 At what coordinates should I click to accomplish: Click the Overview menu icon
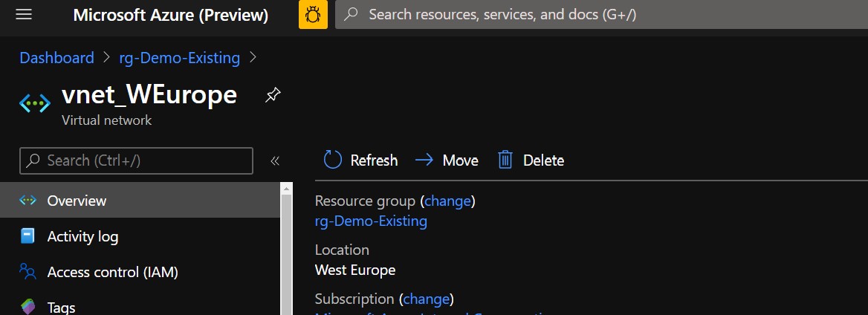point(27,201)
